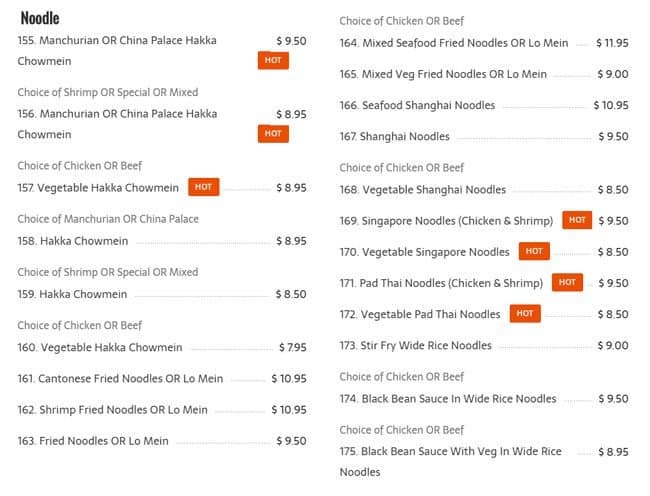The height and width of the screenshot is (496, 650).
Task: Click the Noodle section heading
Action: coord(39,18)
